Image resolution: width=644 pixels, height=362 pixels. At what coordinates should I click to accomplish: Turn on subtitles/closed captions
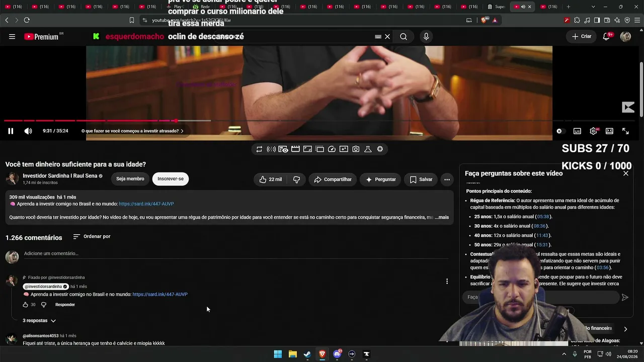point(577,131)
